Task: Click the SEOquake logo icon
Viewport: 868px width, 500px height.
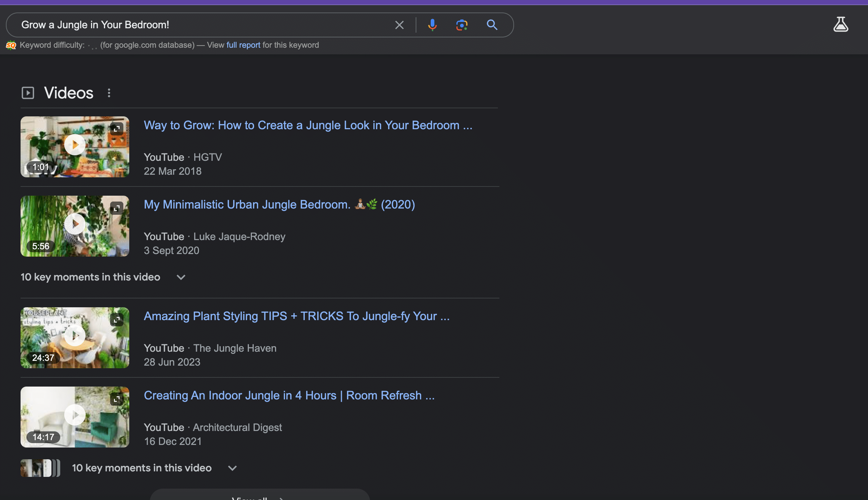Action: (x=11, y=45)
